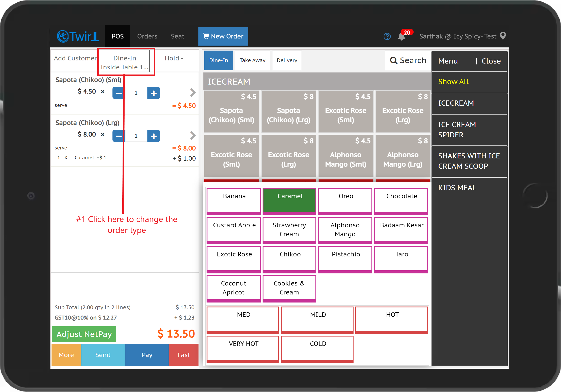Expand Sapota (Chikoo) (Lrg) line details chevron
561x392 pixels.
coord(193,135)
